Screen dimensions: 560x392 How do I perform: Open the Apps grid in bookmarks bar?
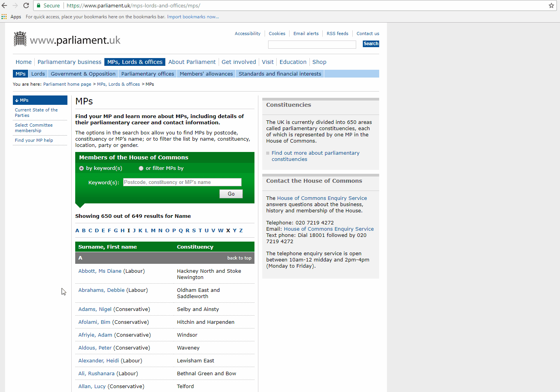(x=4, y=17)
